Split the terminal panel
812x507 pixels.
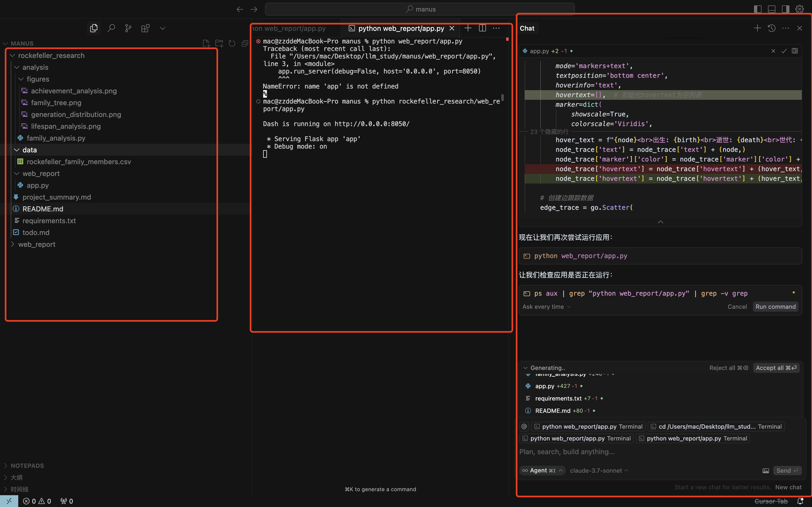tap(482, 28)
